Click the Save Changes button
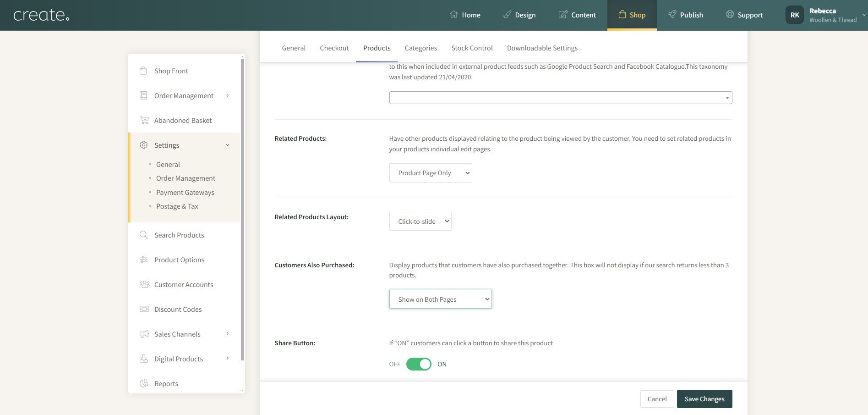The width and height of the screenshot is (868, 415). click(704, 399)
